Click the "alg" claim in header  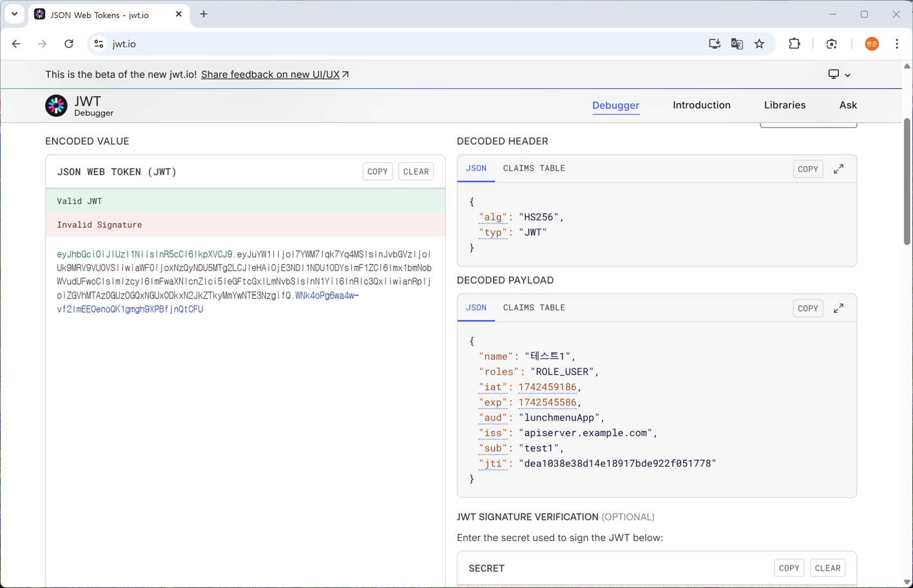tap(493, 217)
